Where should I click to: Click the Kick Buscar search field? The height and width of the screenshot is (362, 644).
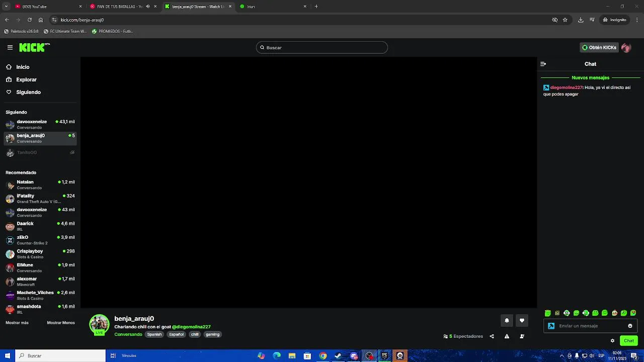tap(322, 47)
